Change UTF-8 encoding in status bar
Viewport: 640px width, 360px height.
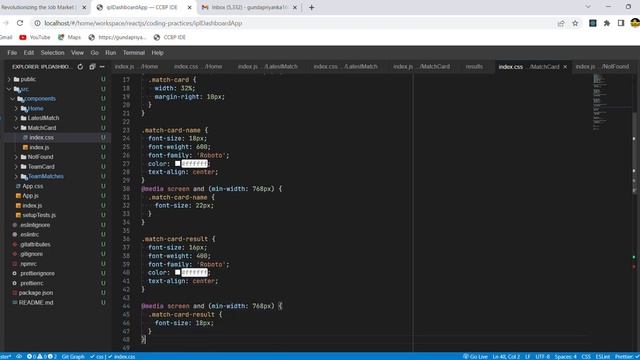[542, 356]
